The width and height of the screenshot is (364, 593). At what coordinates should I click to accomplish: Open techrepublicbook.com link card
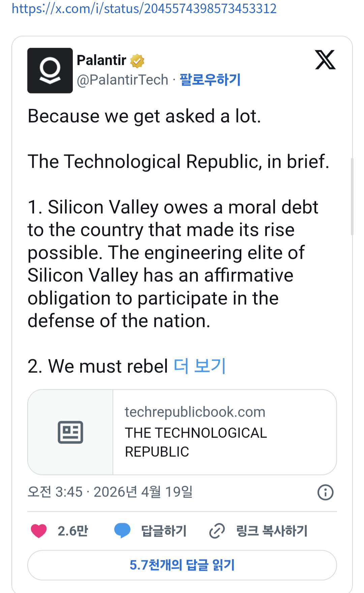click(224, 432)
